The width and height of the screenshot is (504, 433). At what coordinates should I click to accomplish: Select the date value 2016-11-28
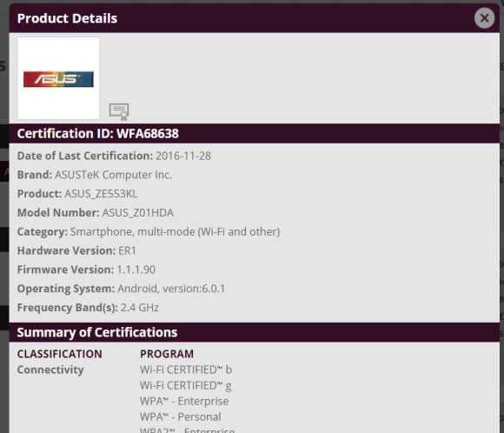pos(183,156)
